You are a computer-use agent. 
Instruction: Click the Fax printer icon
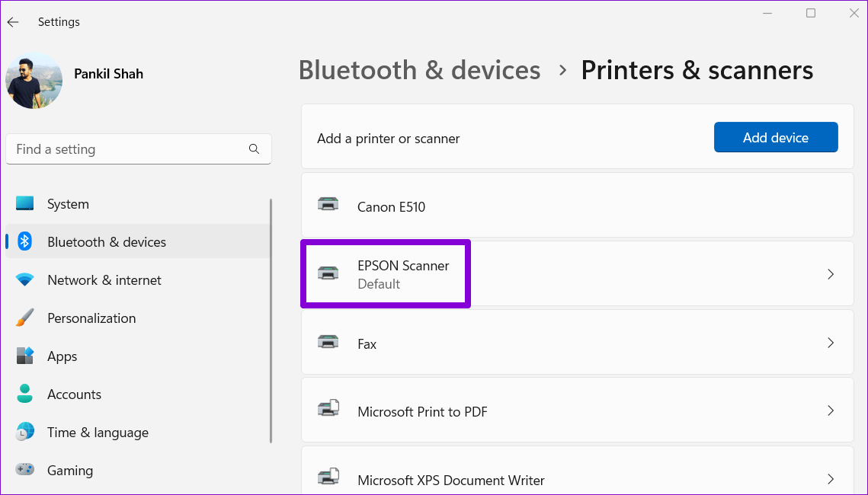tap(328, 342)
